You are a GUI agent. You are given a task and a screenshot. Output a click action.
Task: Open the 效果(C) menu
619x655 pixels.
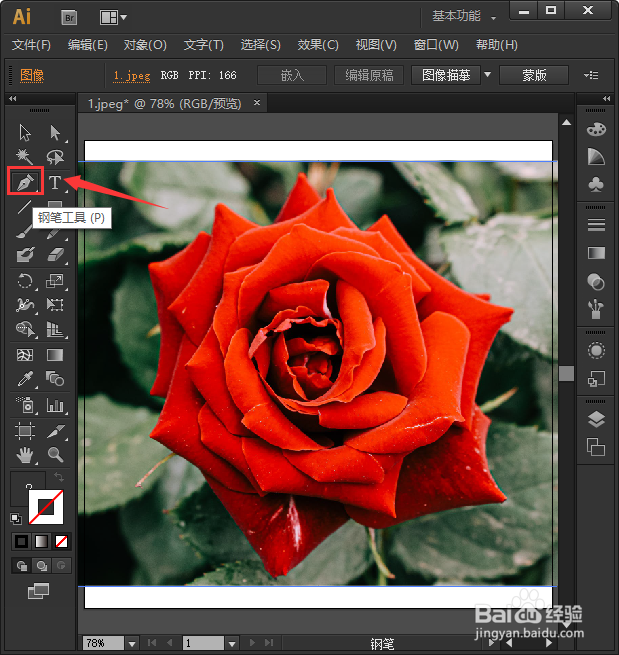point(318,45)
